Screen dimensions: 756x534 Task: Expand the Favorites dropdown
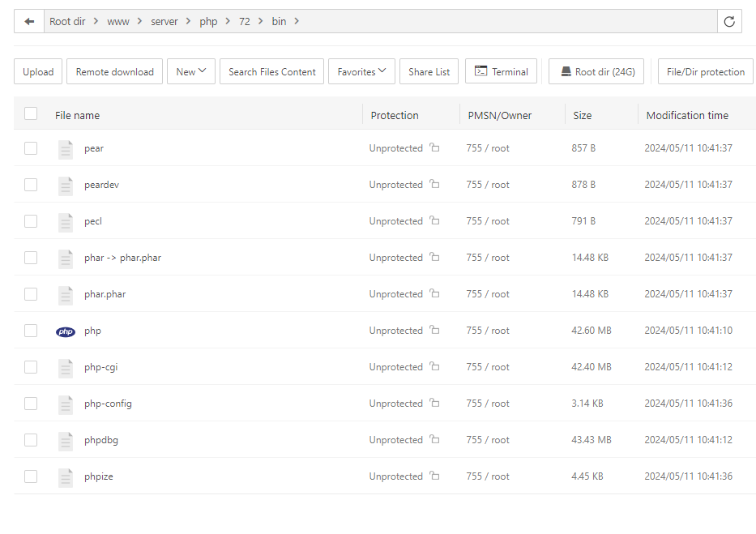pos(361,72)
